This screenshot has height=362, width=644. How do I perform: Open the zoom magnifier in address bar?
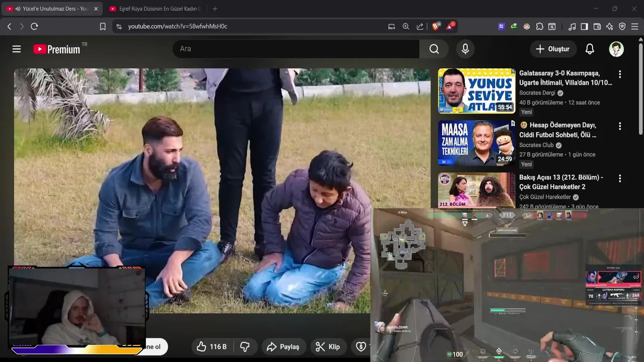[406, 26]
